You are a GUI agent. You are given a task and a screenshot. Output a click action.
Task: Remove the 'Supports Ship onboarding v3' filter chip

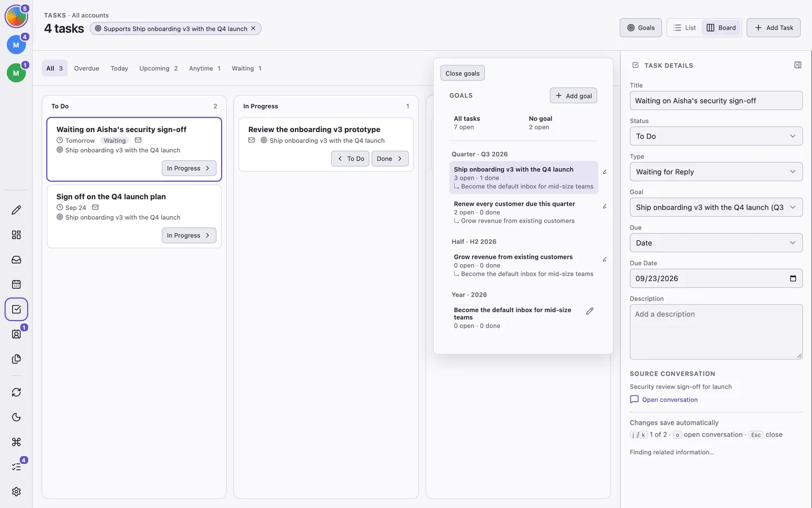point(253,28)
